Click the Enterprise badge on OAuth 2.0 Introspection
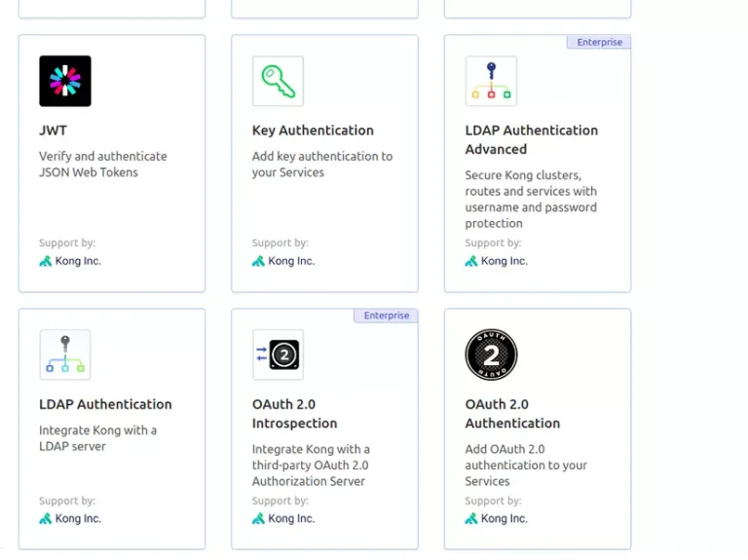 [x=386, y=316]
